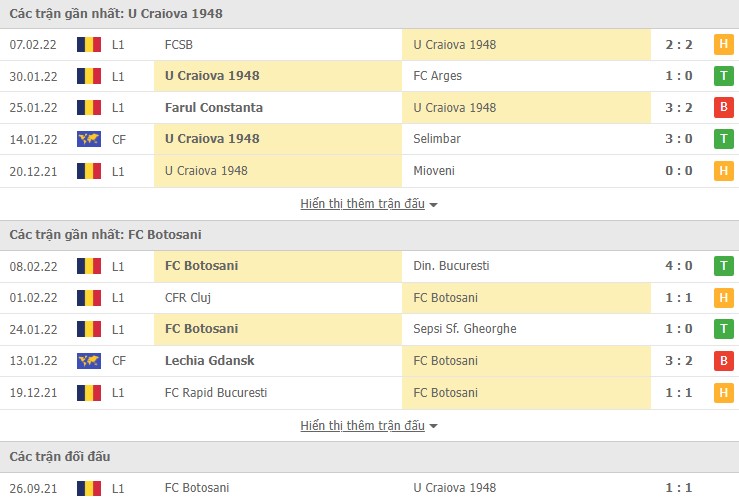Click section header 'Các trận gần nhất: FC Botosani'
739x504 pixels.
coord(106,234)
